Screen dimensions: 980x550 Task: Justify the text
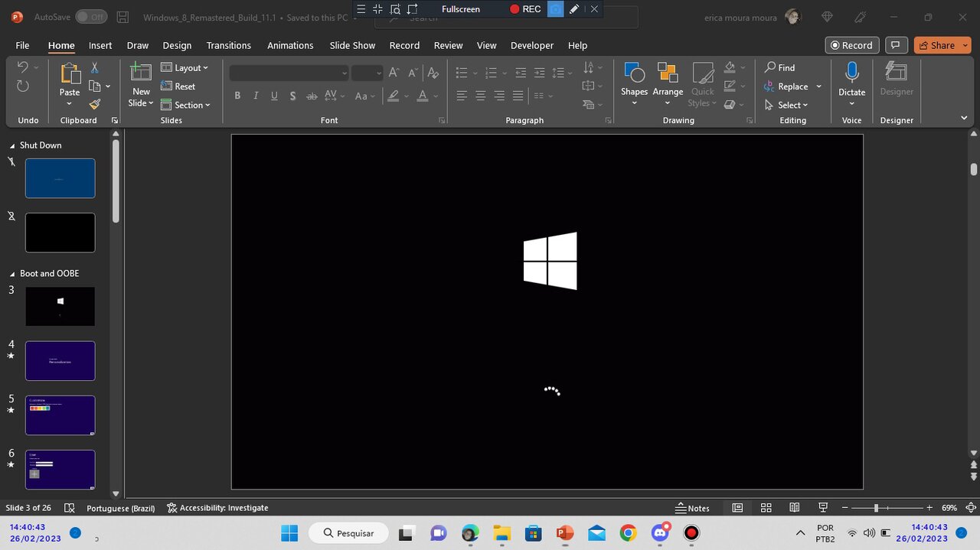click(518, 96)
